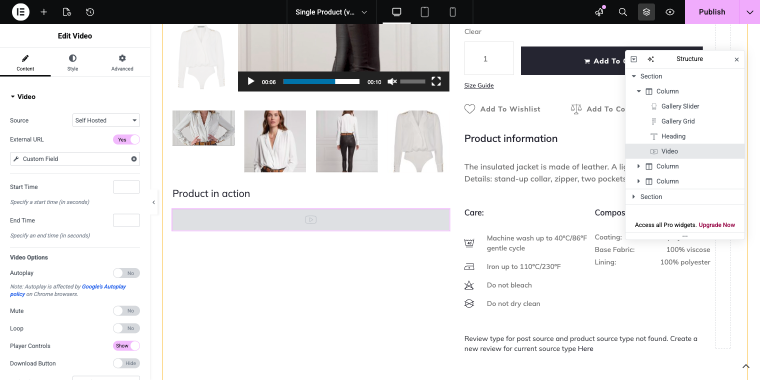Screen dimensions: 760x380
Task: Click the Add To Compare scales icon
Action: point(576,109)
